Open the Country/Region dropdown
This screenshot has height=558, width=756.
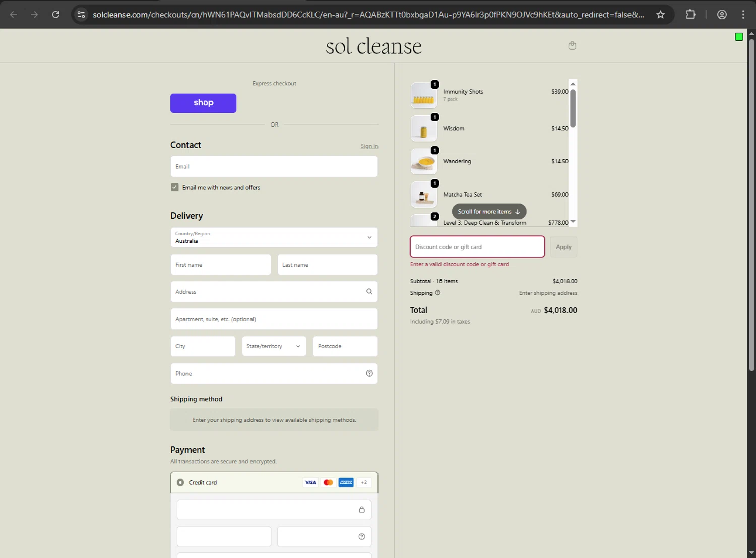click(274, 237)
